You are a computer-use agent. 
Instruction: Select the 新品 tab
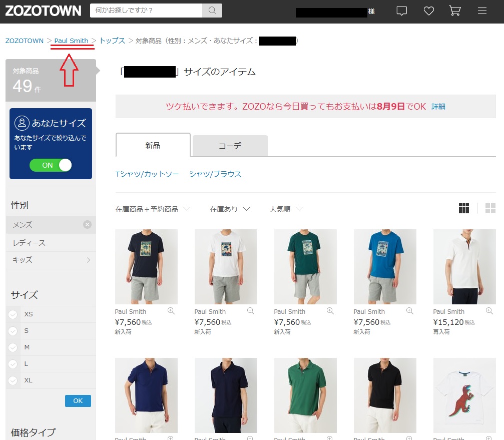tap(153, 145)
